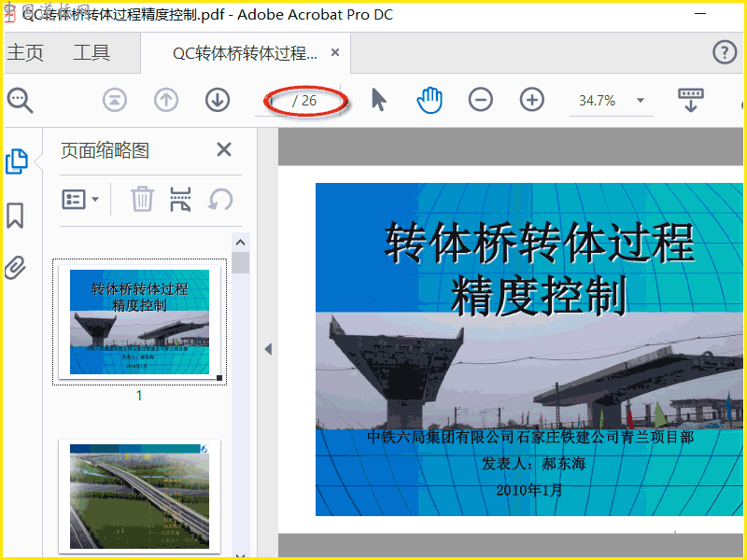The image size is (747, 560).
Task: Go to first page with top arrow icon
Action: (x=115, y=101)
